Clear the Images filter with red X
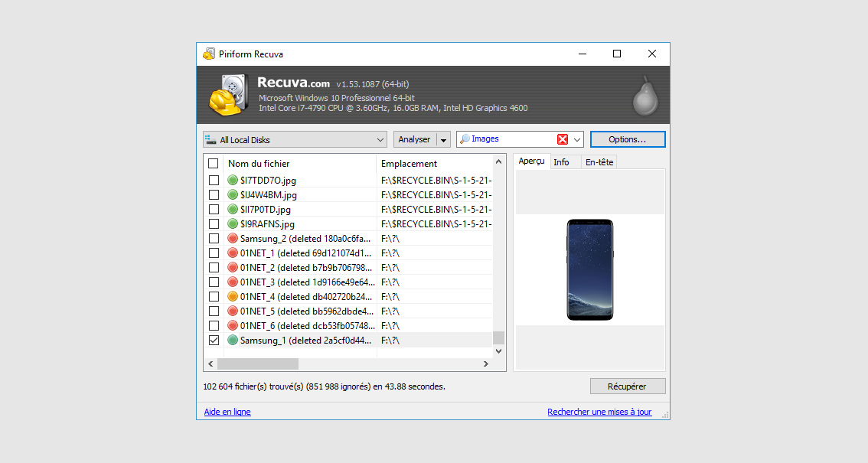The image size is (868, 463). [x=562, y=139]
